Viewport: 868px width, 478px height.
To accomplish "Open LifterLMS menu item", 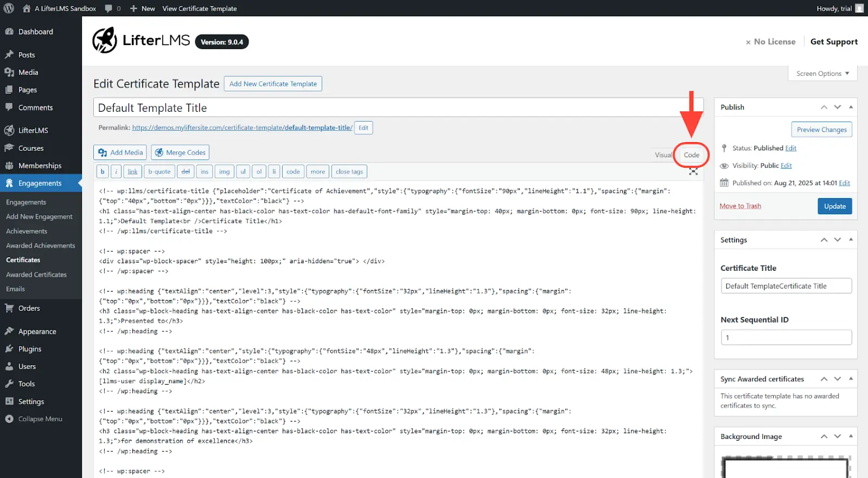I will [33, 130].
